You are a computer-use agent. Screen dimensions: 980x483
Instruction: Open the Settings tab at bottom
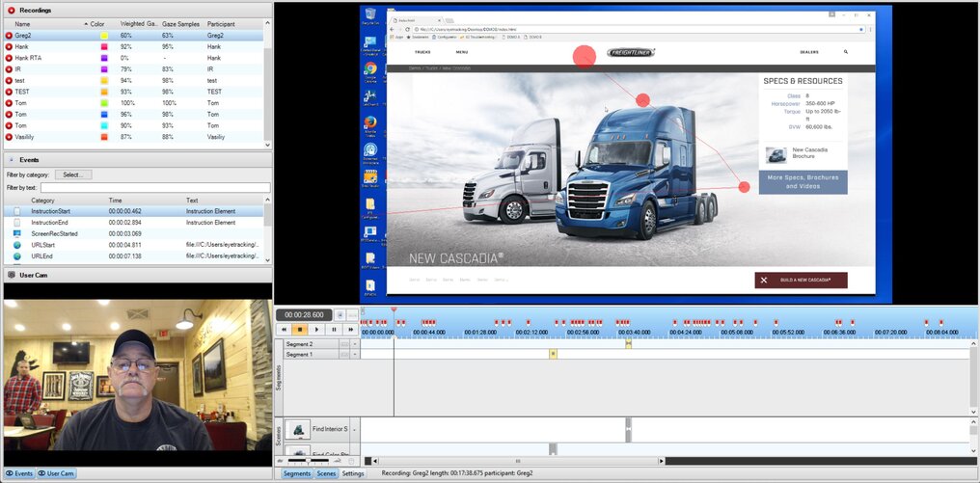[352, 473]
